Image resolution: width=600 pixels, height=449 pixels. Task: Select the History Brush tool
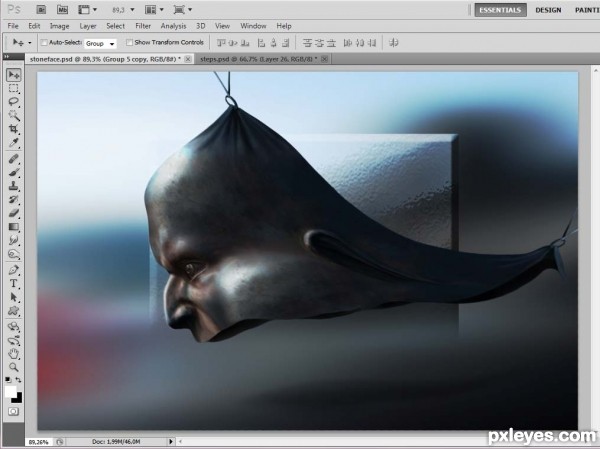pyautogui.click(x=14, y=199)
